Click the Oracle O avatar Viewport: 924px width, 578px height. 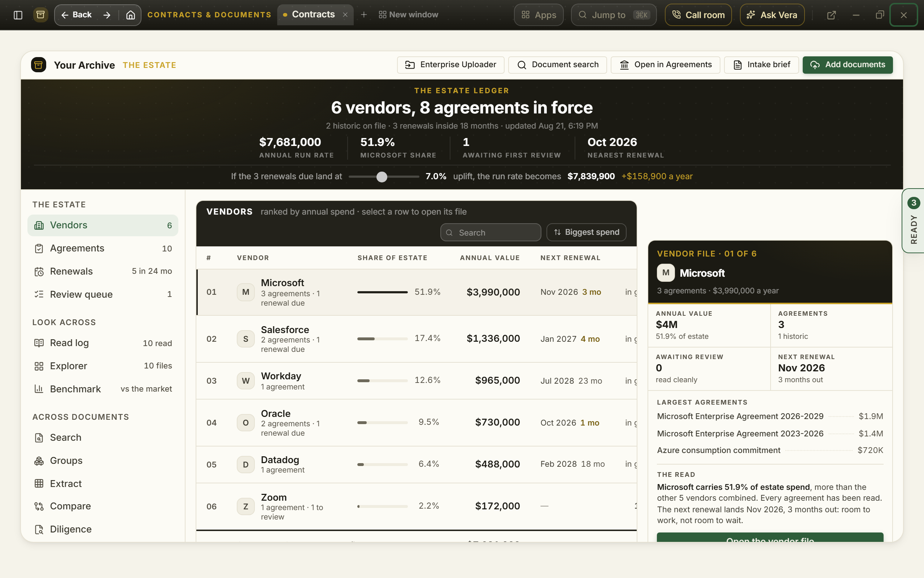pos(246,422)
